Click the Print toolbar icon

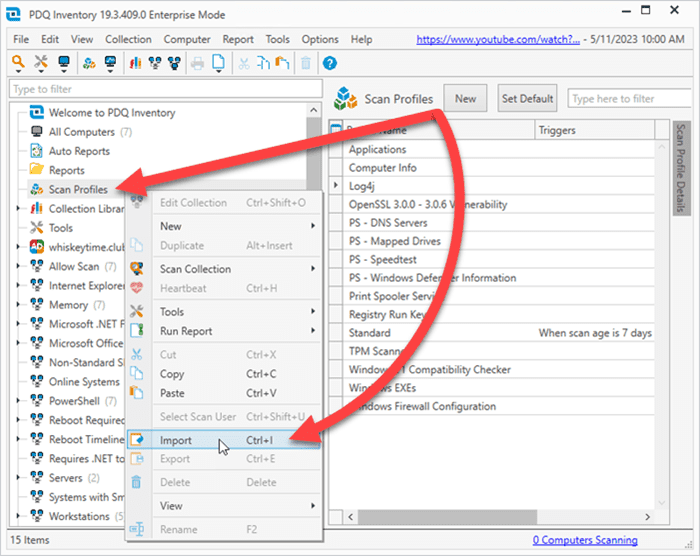[x=197, y=63]
